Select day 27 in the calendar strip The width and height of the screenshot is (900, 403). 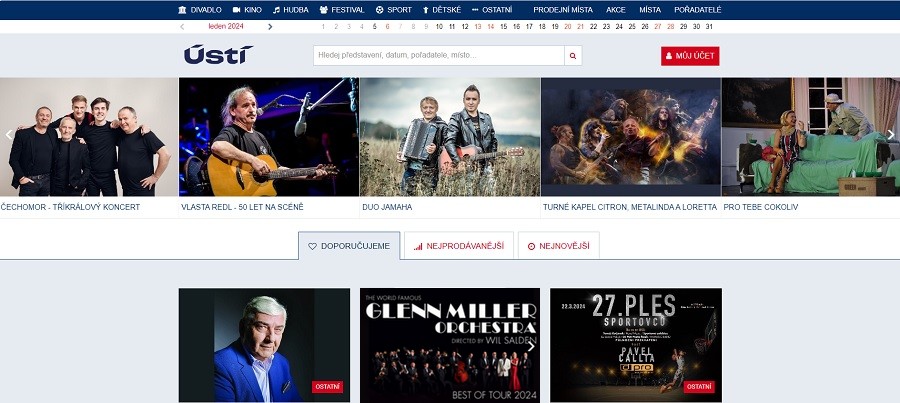[x=657, y=26]
